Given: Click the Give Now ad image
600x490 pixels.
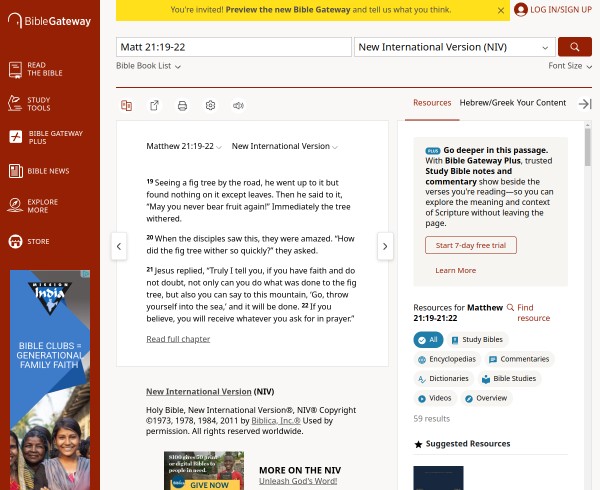Looking at the screenshot, I should 204,470.
